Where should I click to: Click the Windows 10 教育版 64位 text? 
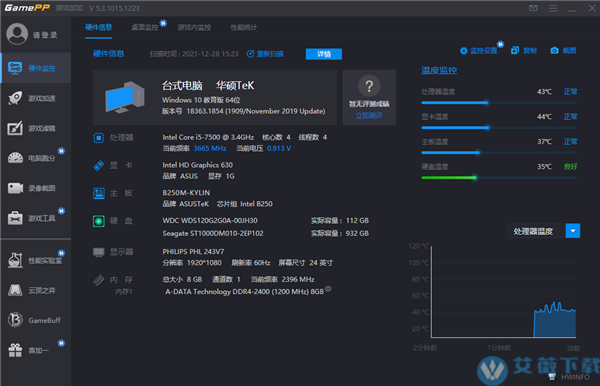[x=201, y=100]
